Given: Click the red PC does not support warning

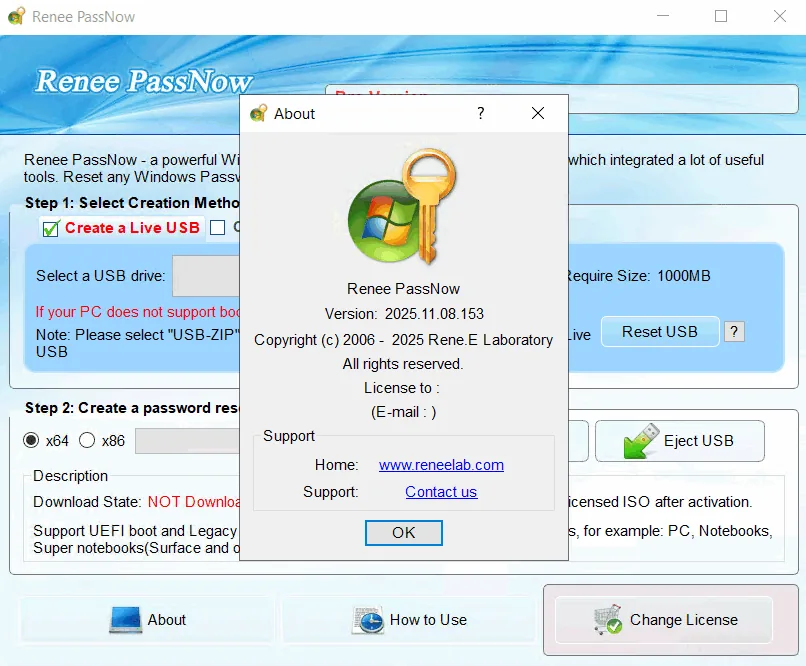Looking at the screenshot, I should 138,312.
